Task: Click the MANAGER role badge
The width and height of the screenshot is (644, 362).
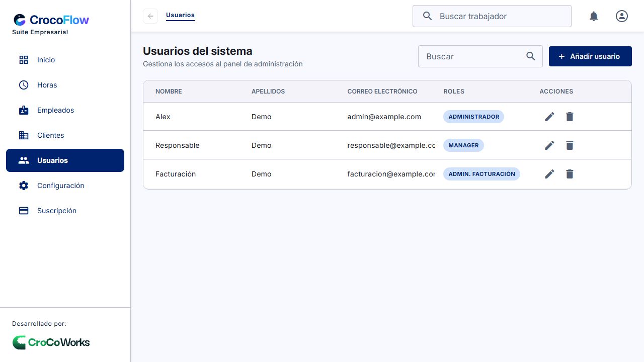Action: (463, 145)
